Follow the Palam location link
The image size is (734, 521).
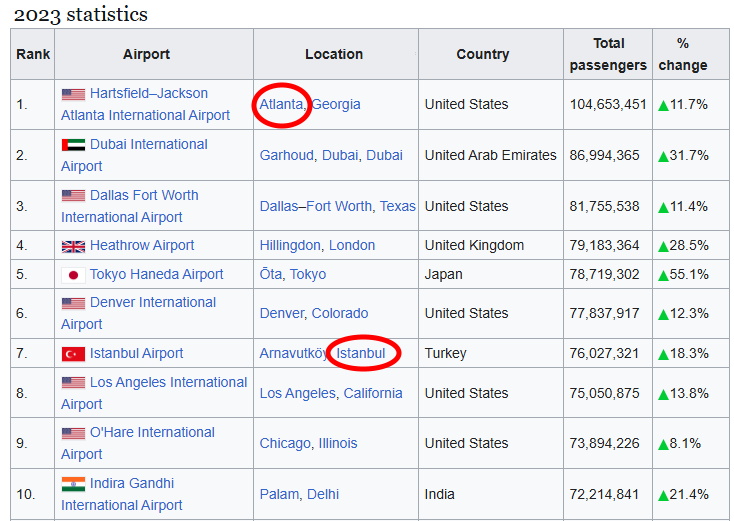tap(279, 494)
